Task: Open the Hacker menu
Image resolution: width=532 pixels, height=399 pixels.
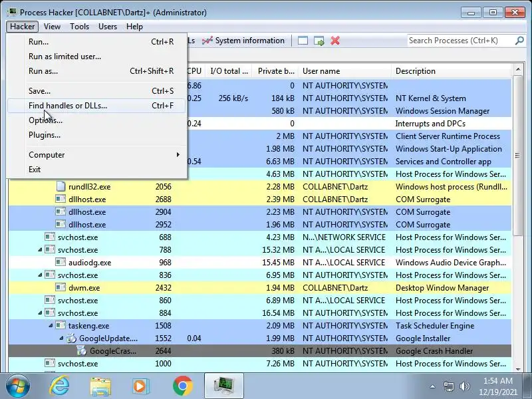Action: point(22,27)
